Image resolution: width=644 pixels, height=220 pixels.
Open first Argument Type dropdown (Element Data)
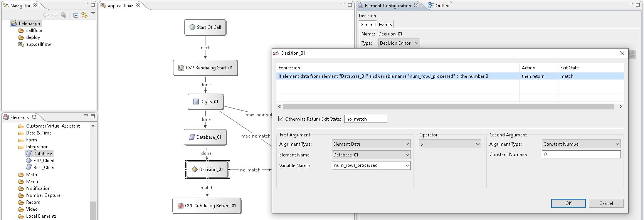coord(371,144)
